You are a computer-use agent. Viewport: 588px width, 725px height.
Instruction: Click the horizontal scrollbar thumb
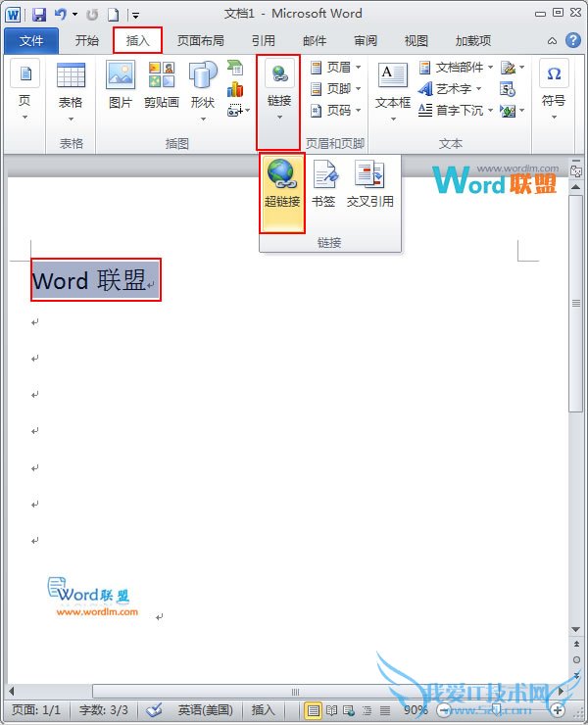(x=295, y=692)
